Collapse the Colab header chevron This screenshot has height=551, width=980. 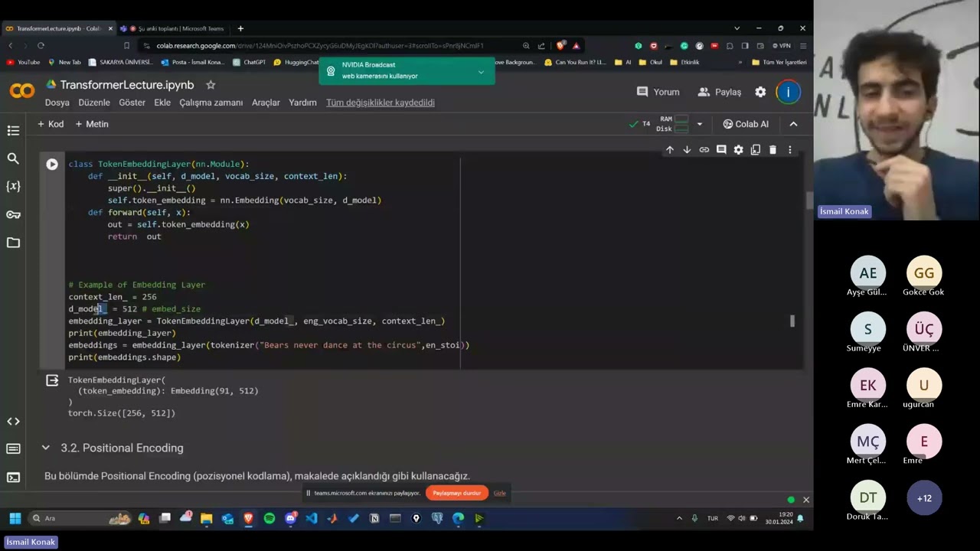pos(793,124)
